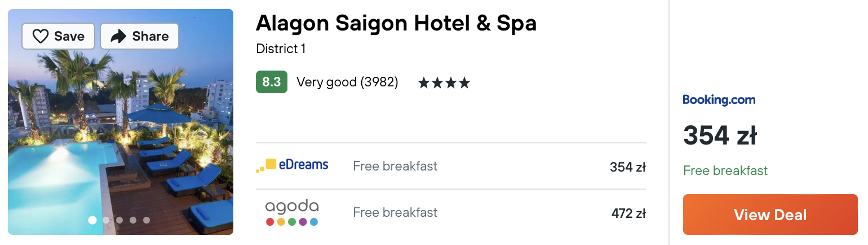
Task: Click the Booking.com logo
Action: point(719,100)
